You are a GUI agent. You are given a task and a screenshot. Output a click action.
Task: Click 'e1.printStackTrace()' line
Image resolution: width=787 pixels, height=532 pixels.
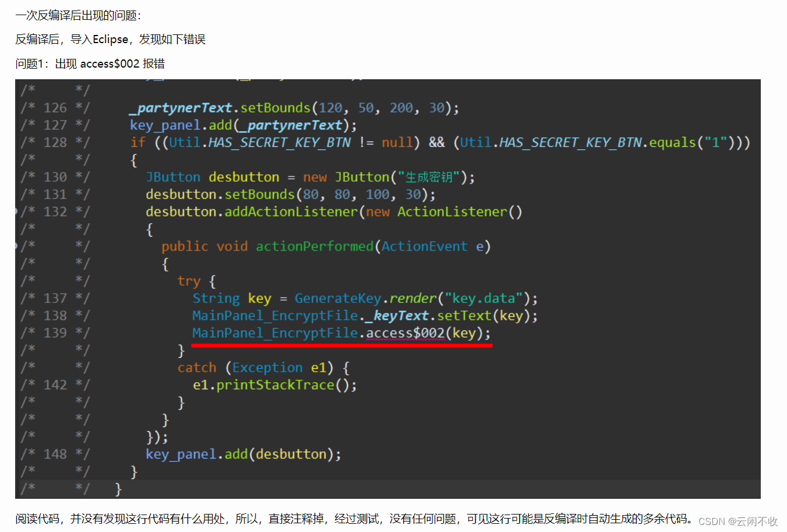[274, 385]
